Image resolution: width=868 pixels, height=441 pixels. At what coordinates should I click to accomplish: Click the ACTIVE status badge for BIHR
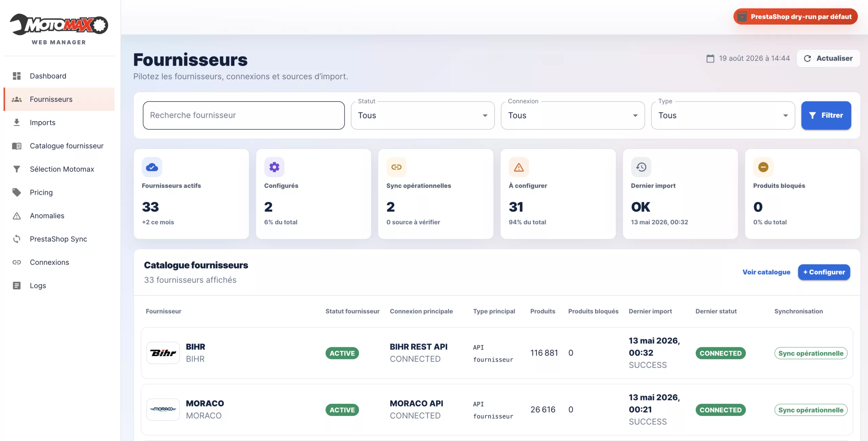pos(342,353)
